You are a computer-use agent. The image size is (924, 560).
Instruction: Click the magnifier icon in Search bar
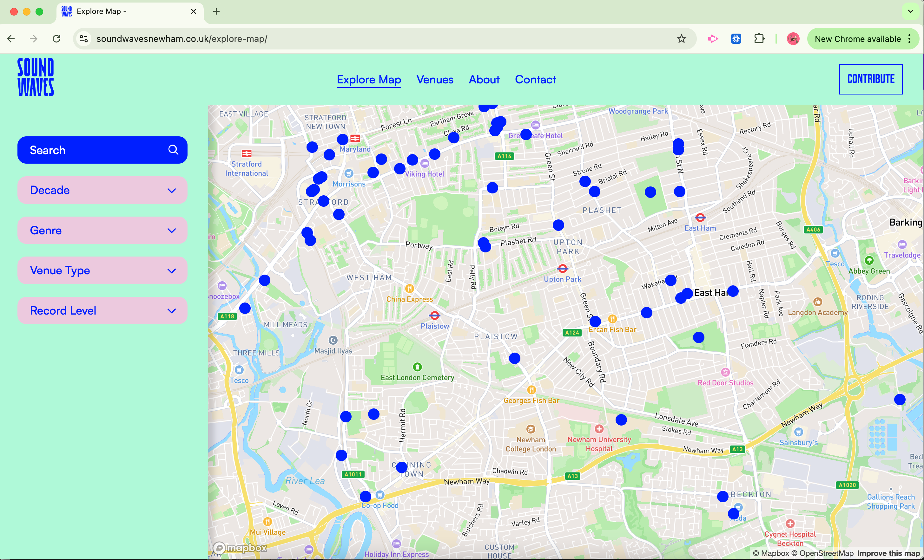pos(173,150)
